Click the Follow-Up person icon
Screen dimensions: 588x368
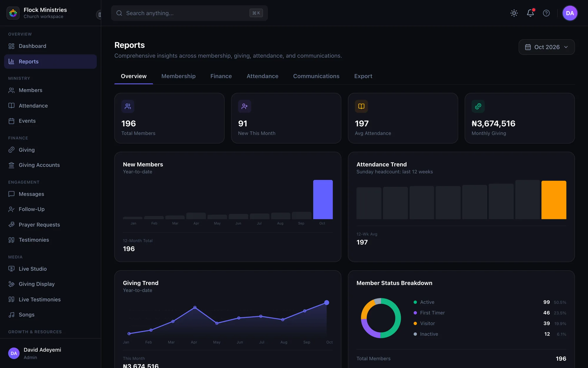click(11, 209)
